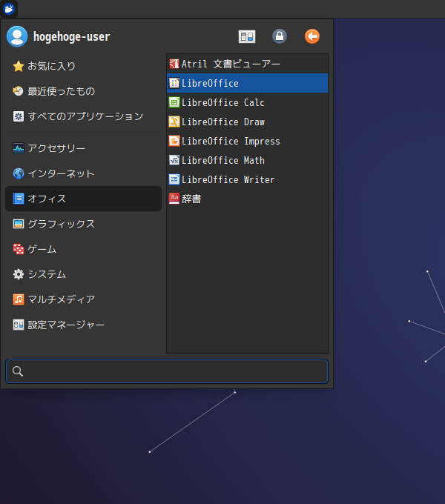Screen dimensions: 445x504
Task: Click the hogehoge-user avatar icon
Action: (x=17, y=36)
